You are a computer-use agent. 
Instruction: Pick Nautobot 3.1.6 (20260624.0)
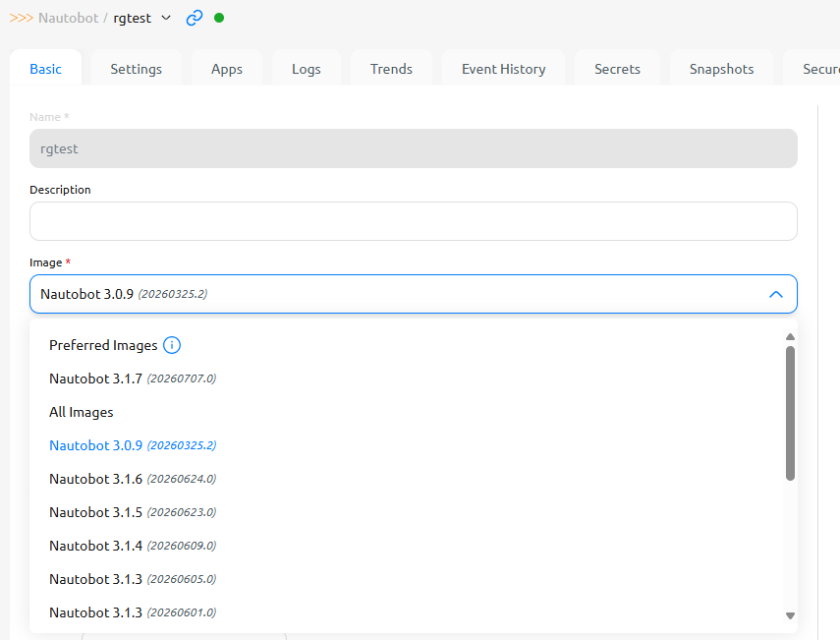(407, 479)
